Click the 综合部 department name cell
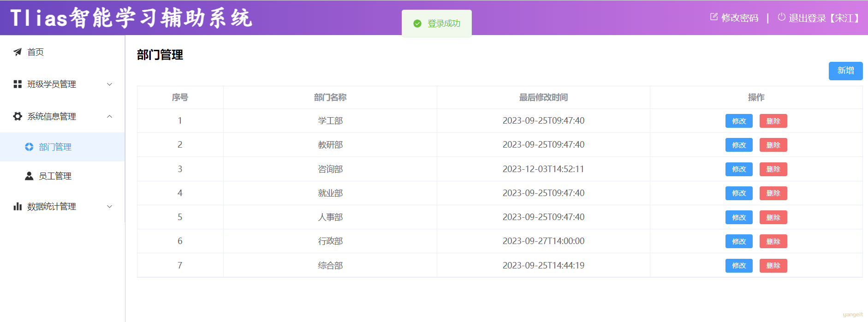 pyautogui.click(x=330, y=266)
